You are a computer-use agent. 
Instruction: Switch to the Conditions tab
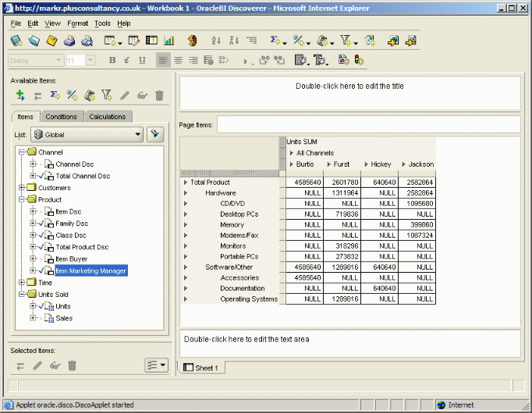click(x=61, y=117)
